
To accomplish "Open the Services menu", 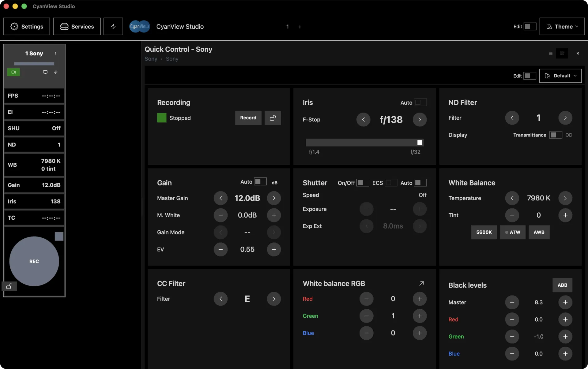I will coord(77,27).
